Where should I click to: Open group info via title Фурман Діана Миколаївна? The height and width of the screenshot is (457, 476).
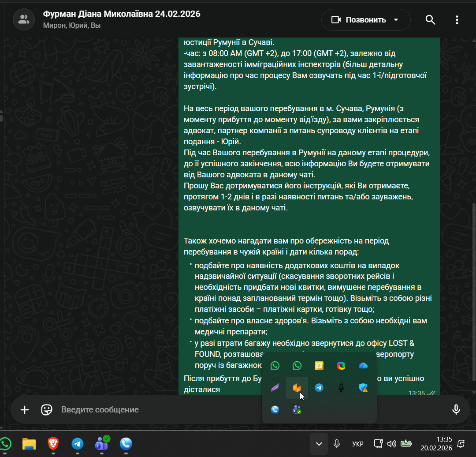click(122, 14)
